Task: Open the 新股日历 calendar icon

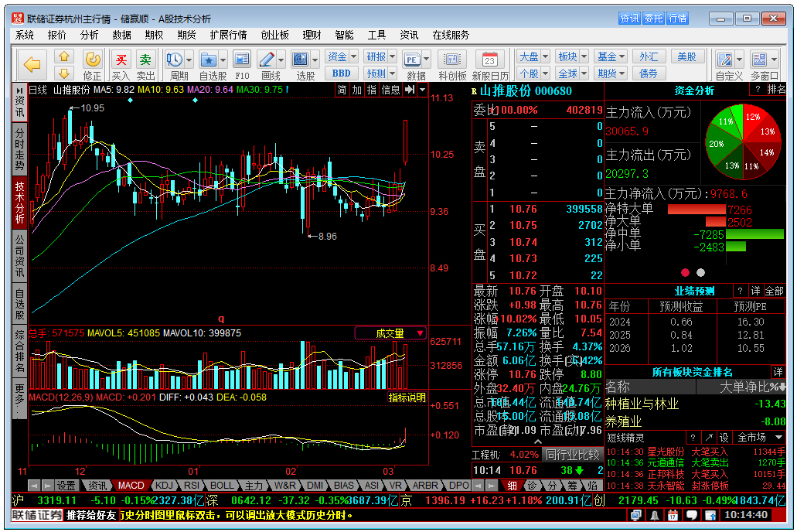Action: (489, 60)
